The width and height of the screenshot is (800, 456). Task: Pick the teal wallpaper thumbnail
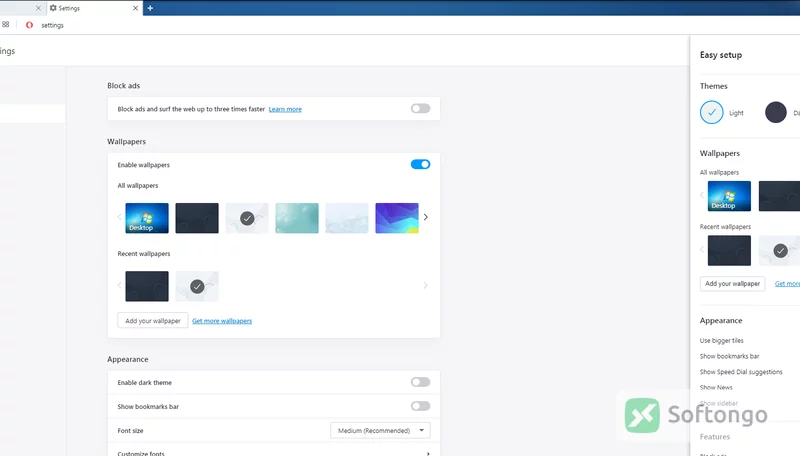(297, 218)
